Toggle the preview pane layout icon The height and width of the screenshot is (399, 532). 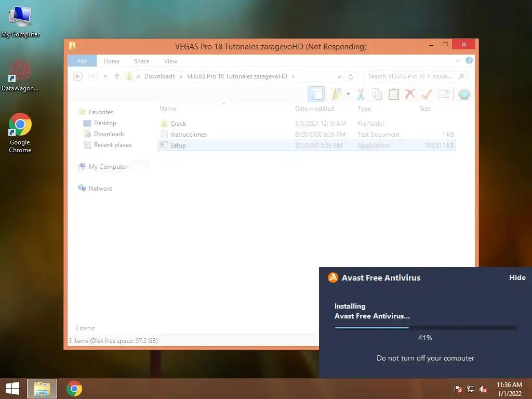click(x=316, y=94)
